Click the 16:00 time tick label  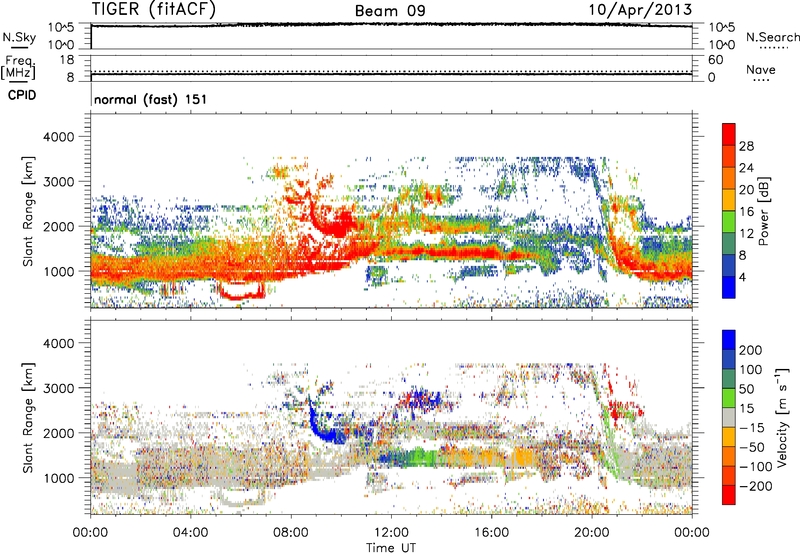(491, 533)
